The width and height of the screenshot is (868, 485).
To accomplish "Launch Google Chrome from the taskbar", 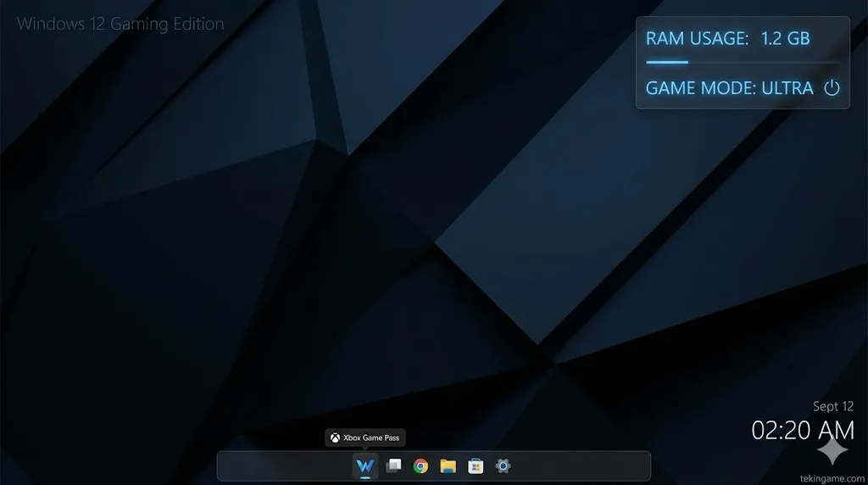I will [420, 465].
